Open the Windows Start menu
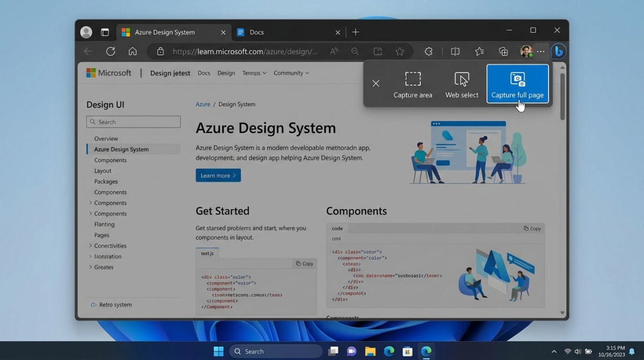The width and height of the screenshot is (644, 360). [x=218, y=351]
